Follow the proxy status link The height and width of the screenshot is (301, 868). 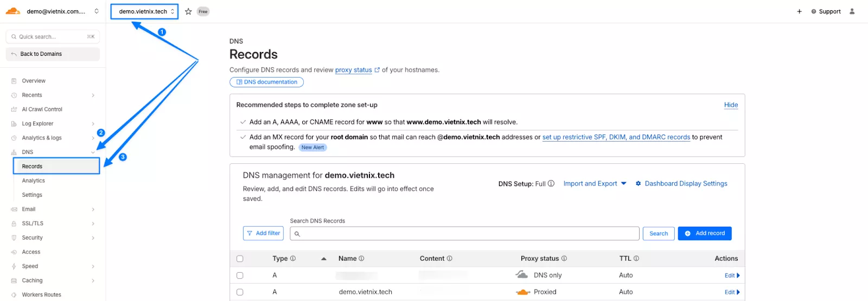[x=354, y=70]
